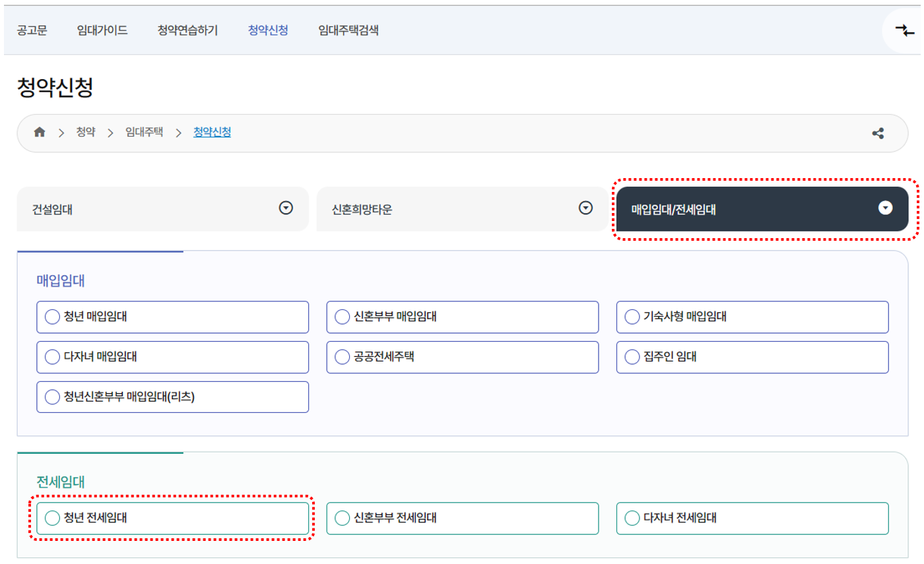Image resolution: width=924 pixels, height=564 pixels.
Task: Click the share icon on the breadcrumb bar
Action: (878, 132)
